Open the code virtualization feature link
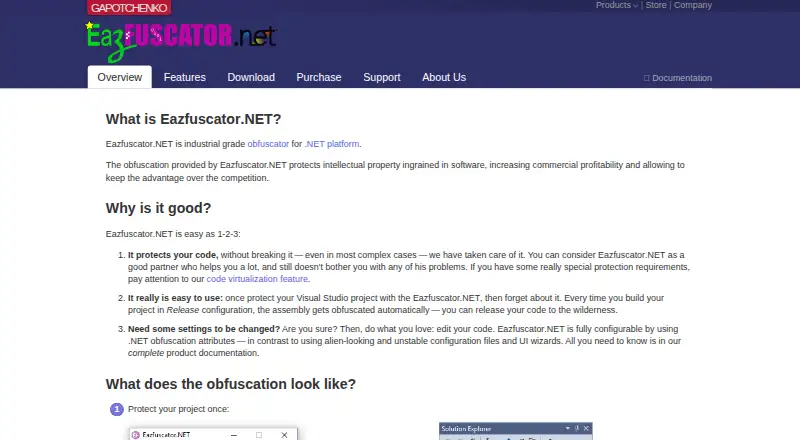 pos(257,279)
